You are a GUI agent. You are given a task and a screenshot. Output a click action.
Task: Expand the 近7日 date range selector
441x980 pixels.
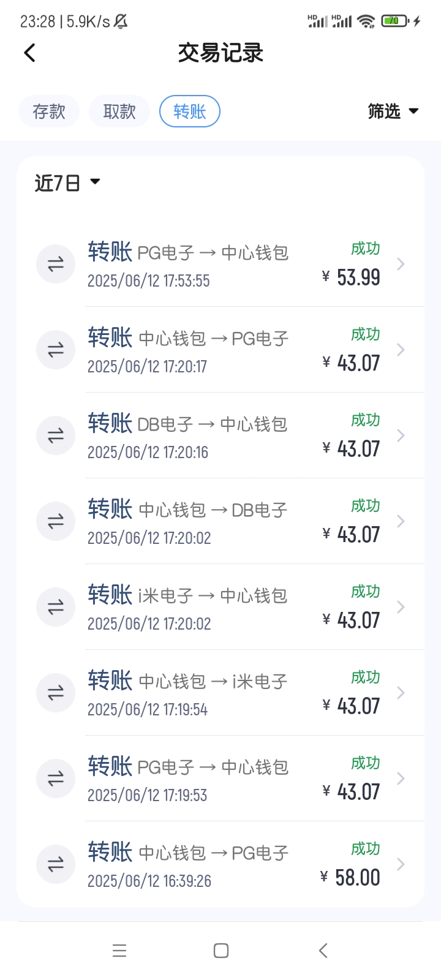pos(67,183)
